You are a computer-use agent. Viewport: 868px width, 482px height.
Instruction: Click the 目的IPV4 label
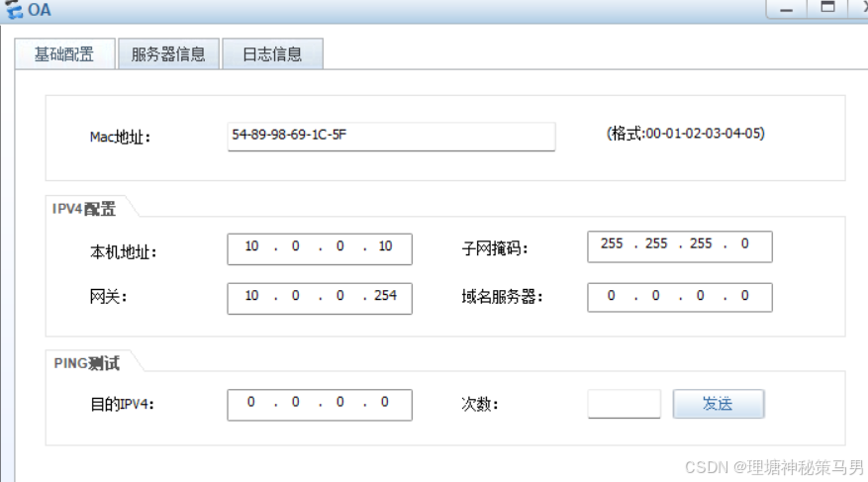[x=122, y=404]
